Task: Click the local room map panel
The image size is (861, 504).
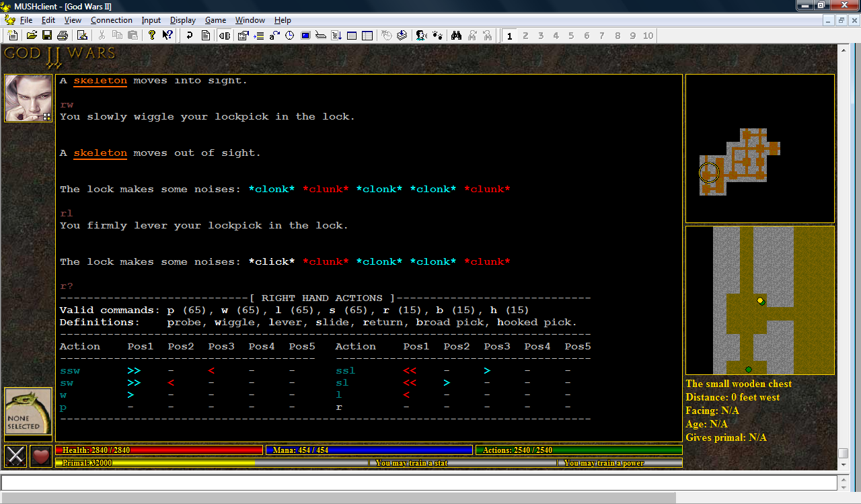Action: (x=760, y=300)
